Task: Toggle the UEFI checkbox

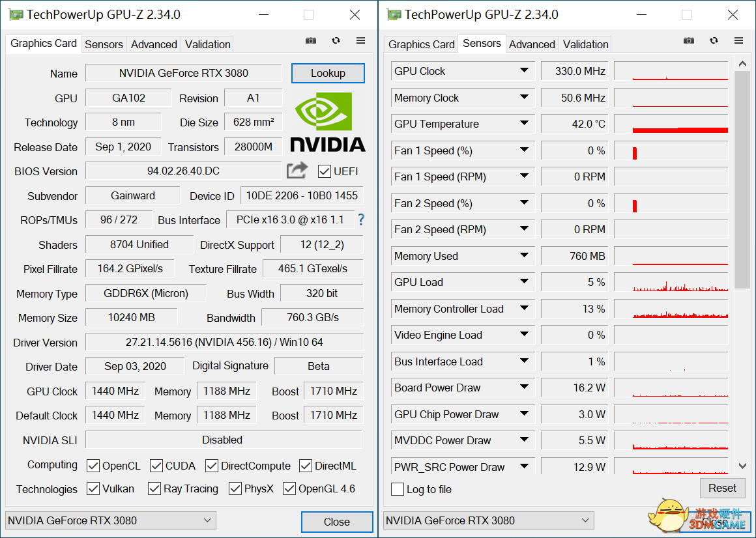Action: 325,171
